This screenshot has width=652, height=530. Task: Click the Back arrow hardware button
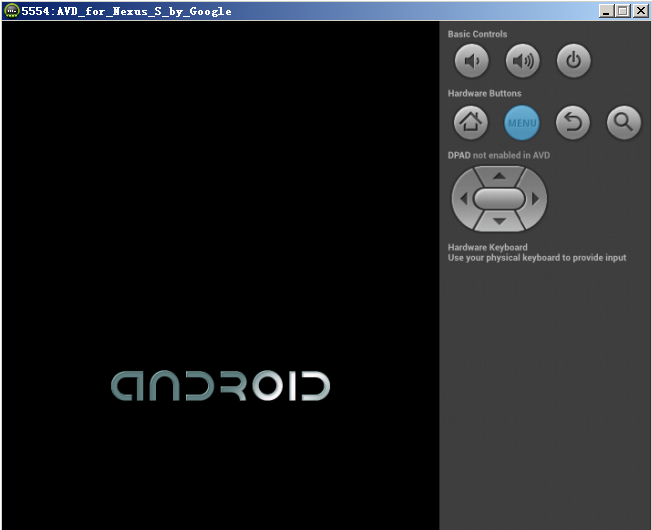573,123
